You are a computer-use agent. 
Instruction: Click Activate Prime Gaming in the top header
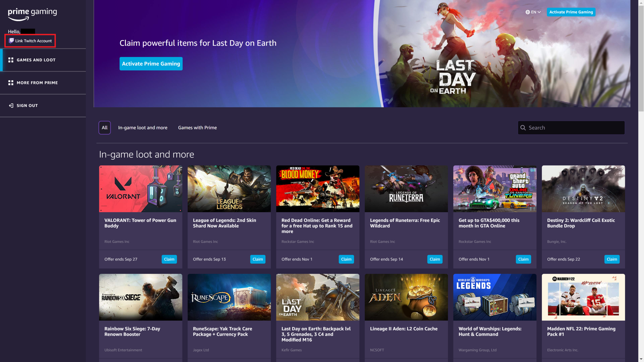[571, 12]
